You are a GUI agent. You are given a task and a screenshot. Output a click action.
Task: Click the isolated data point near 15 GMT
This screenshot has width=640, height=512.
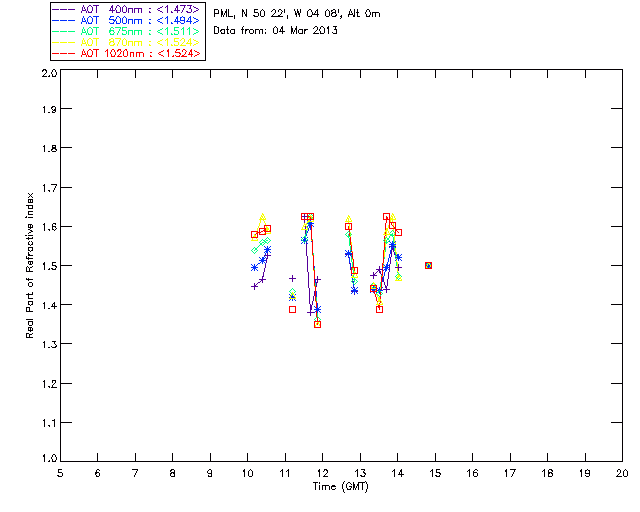pos(428,265)
